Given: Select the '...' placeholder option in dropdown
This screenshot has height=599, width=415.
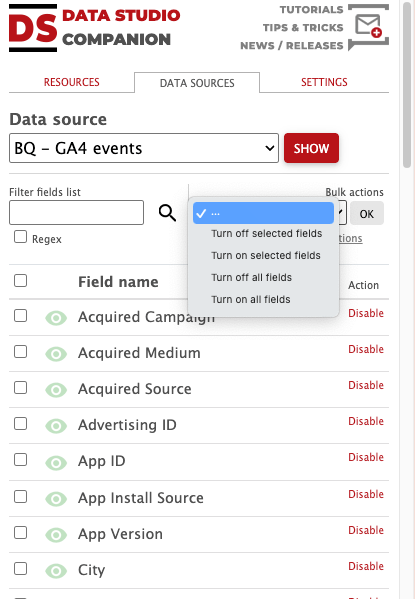Looking at the screenshot, I should pos(263,213).
